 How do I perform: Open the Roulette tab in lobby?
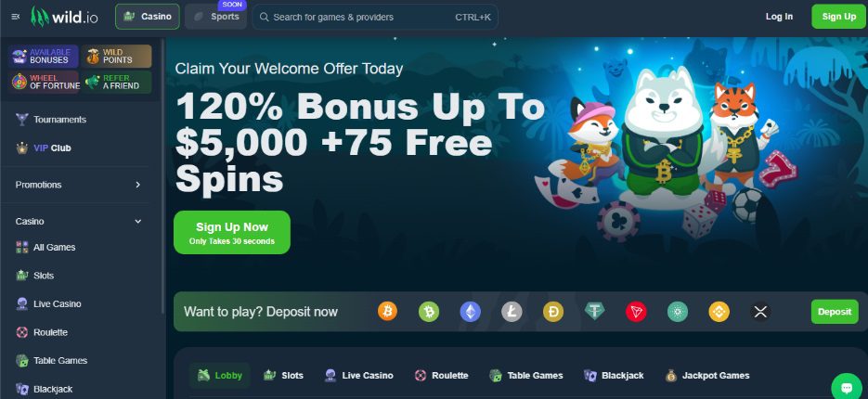pyautogui.click(x=441, y=375)
